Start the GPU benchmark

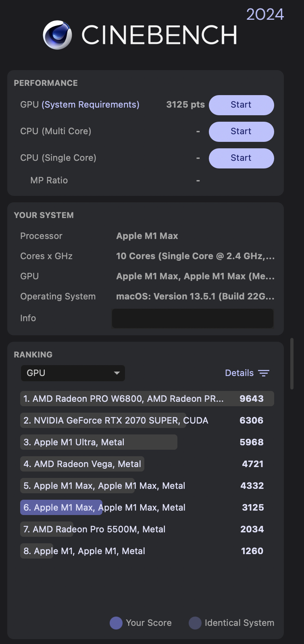(x=241, y=105)
